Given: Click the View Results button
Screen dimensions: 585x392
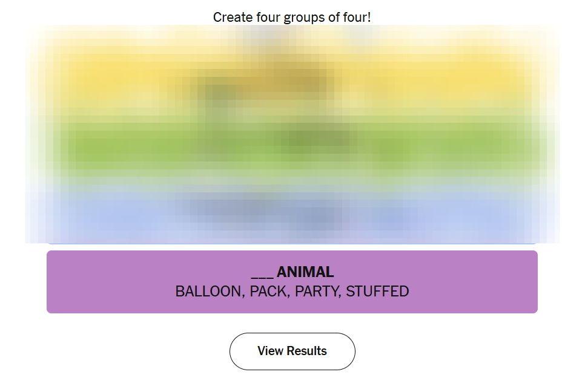Looking at the screenshot, I should (292, 351).
